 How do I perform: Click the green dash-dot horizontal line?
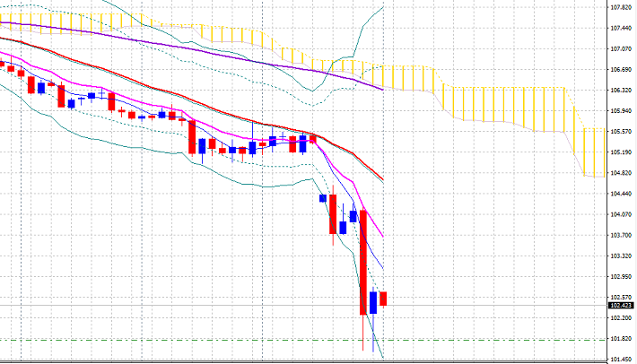coord(302,340)
